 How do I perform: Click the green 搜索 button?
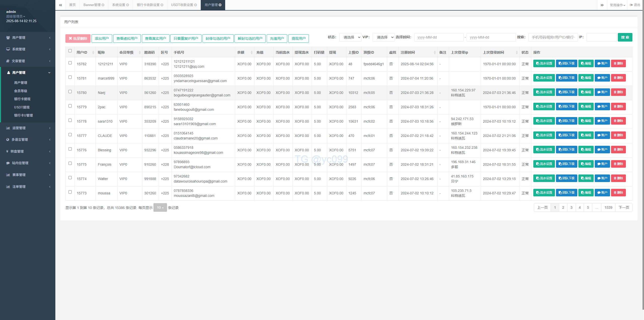625,37
